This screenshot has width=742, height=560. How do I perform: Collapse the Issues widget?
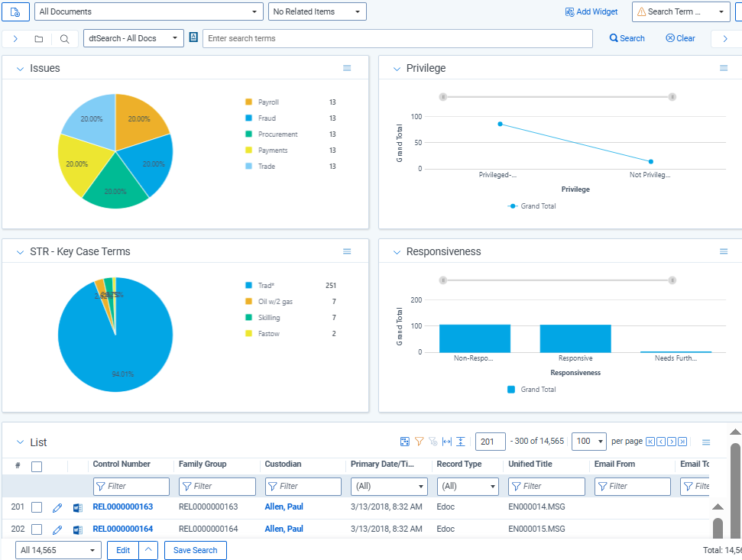click(20, 69)
